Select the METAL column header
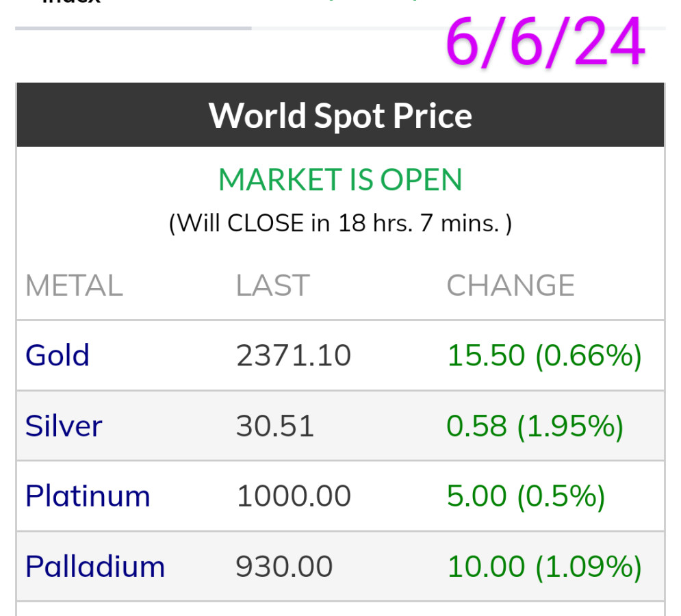The height and width of the screenshot is (616, 681). [74, 285]
